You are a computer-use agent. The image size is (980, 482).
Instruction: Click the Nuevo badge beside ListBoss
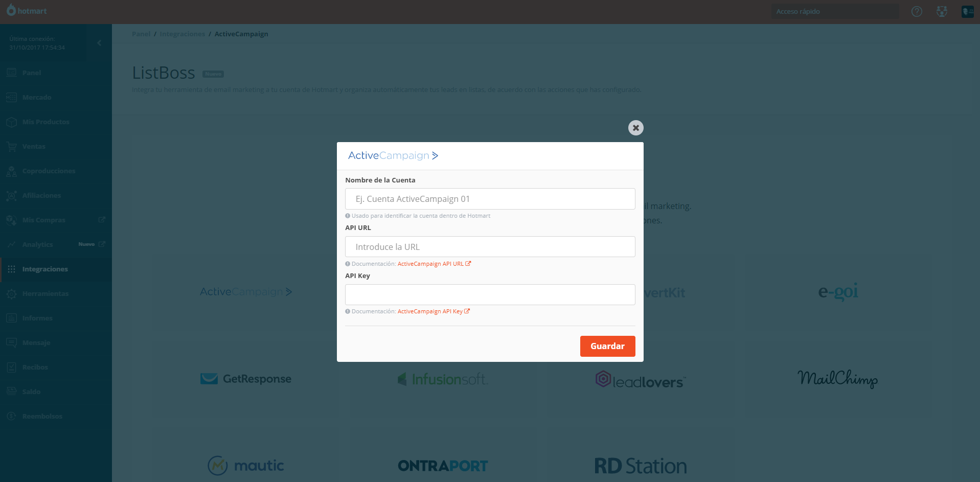point(213,74)
